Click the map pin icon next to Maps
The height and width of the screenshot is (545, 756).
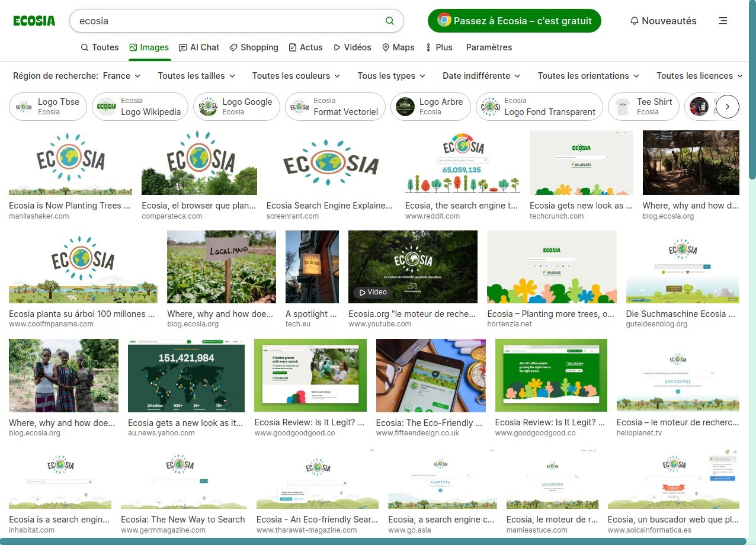(x=385, y=47)
